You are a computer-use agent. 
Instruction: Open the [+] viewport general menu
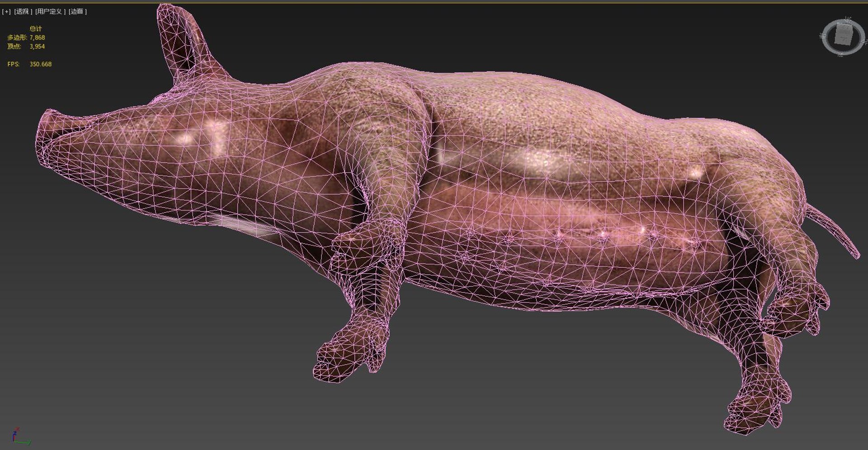pyautogui.click(x=6, y=12)
